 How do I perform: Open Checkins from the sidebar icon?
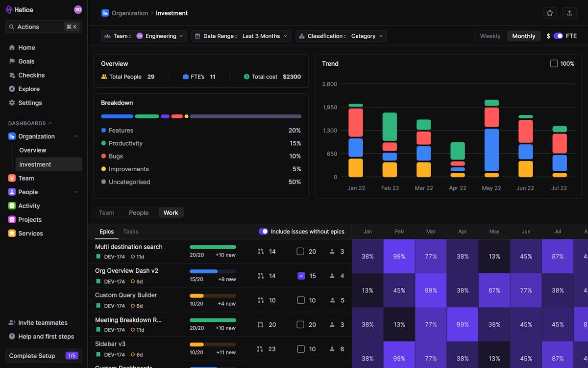pos(13,75)
